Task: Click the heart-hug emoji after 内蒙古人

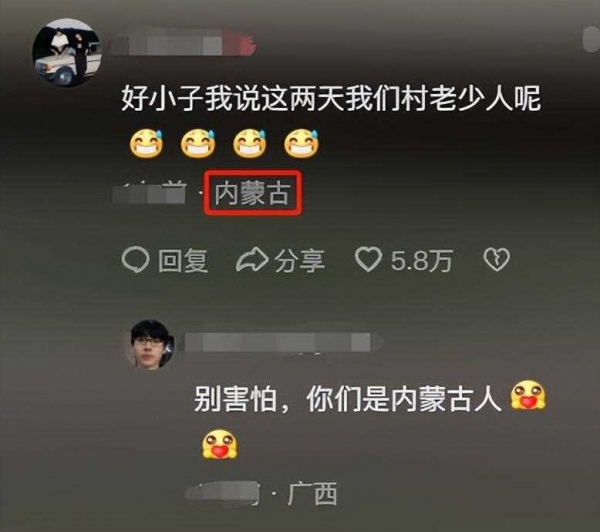Action: coord(528,396)
